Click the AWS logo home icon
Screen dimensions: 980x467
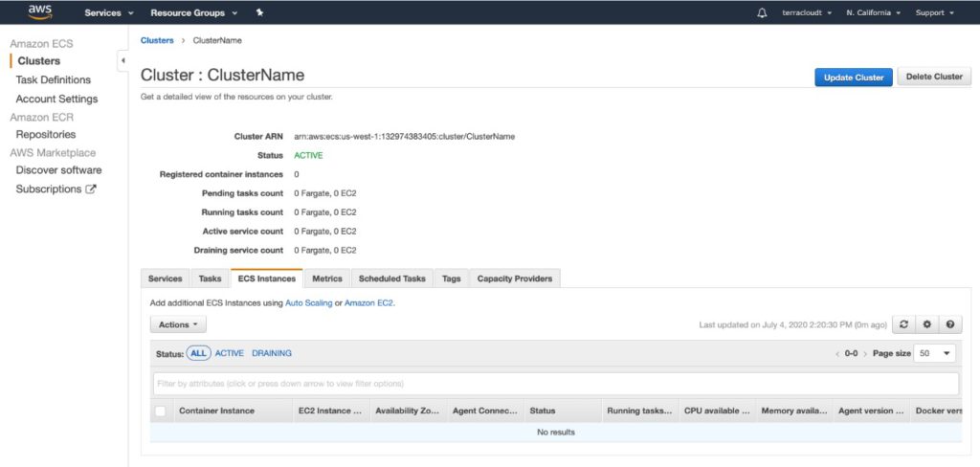tap(39, 12)
